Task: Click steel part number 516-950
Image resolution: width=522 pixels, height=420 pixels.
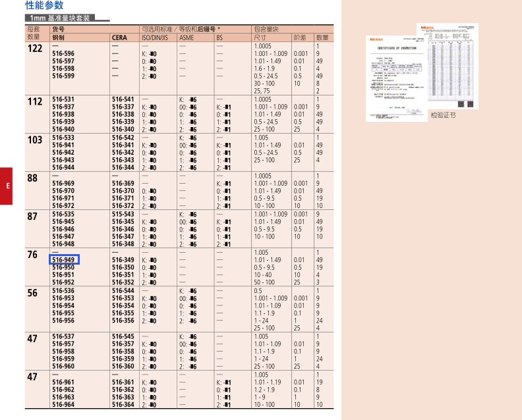Action: pos(63,267)
